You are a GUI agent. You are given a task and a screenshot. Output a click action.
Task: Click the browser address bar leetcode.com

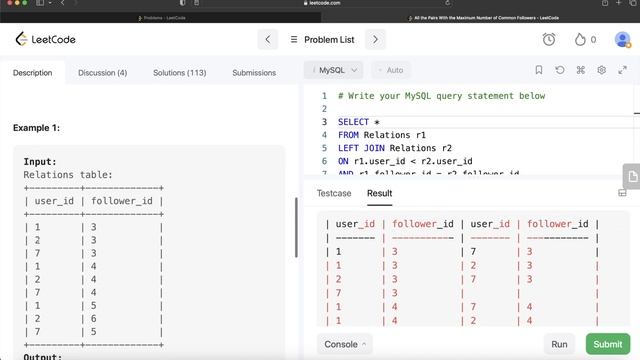click(322, 3)
